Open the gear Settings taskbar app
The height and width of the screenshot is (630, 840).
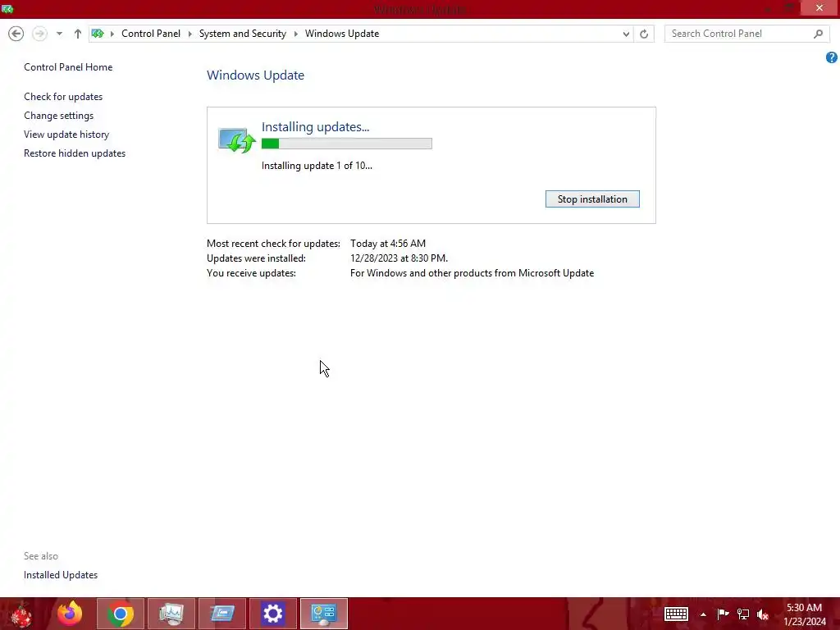click(272, 614)
